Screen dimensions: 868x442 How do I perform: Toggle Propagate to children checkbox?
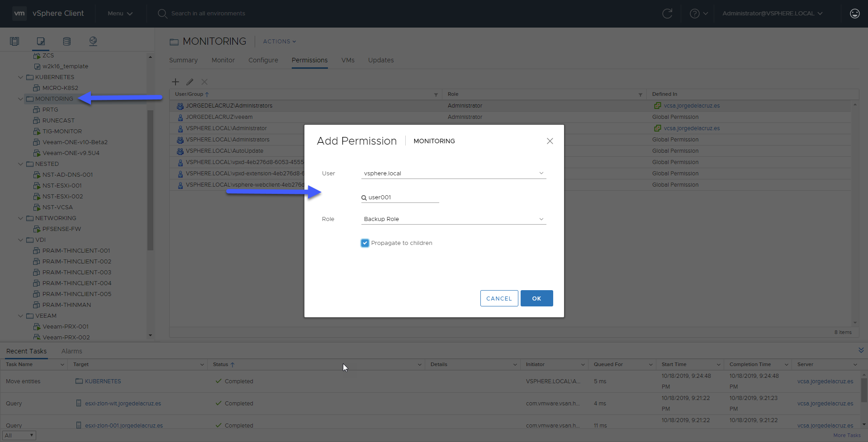coord(365,243)
